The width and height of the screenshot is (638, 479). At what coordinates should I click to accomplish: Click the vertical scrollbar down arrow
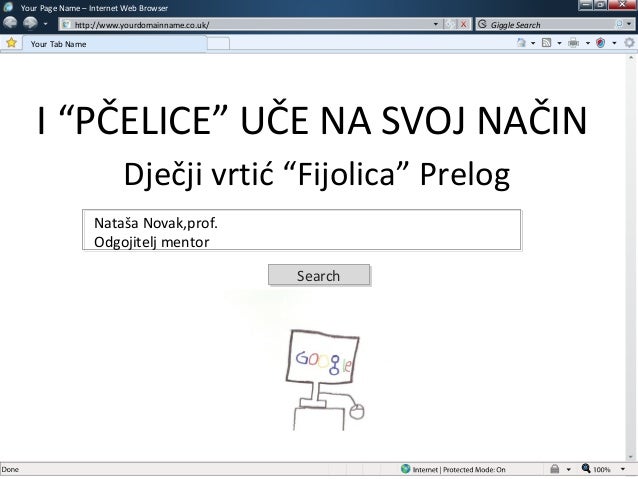pyautogui.click(x=631, y=457)
